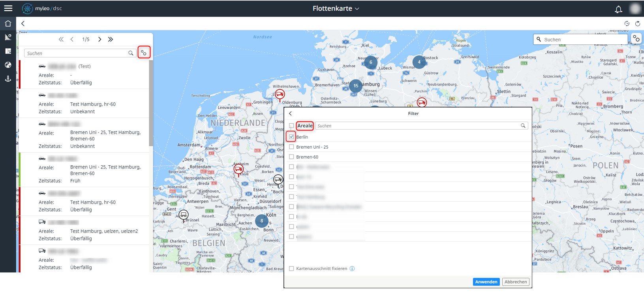
Task: Select red truck marker near Wilhelmshaven
Action: coord(280,95)
